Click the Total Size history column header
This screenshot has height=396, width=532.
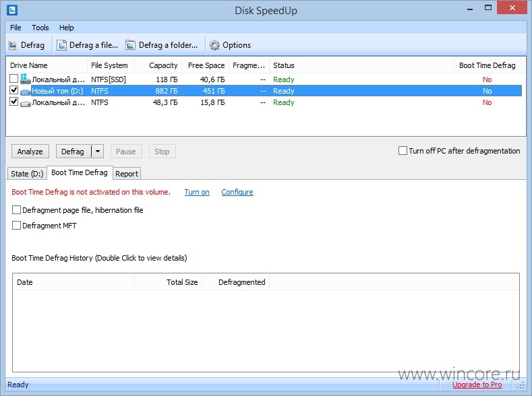click(x=169, y=282)
